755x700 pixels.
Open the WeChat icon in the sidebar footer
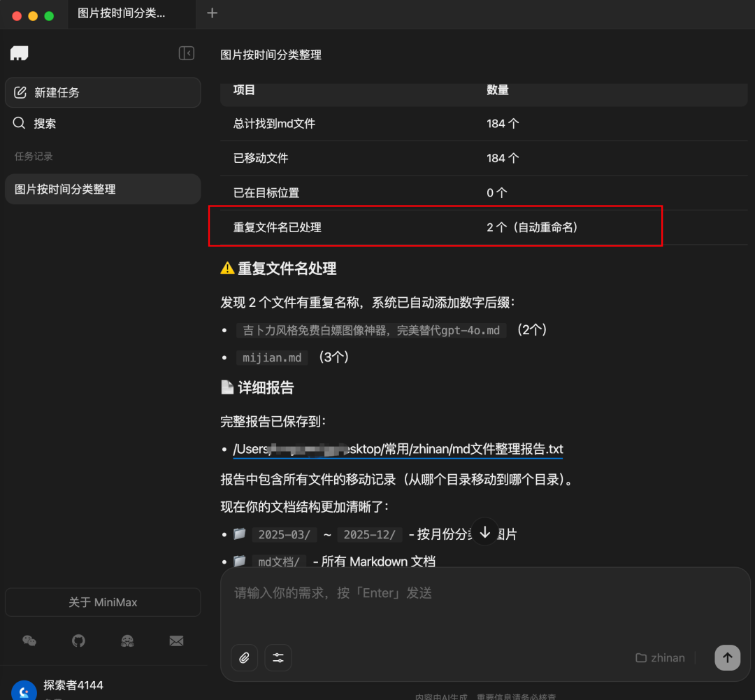click(29, 641)
